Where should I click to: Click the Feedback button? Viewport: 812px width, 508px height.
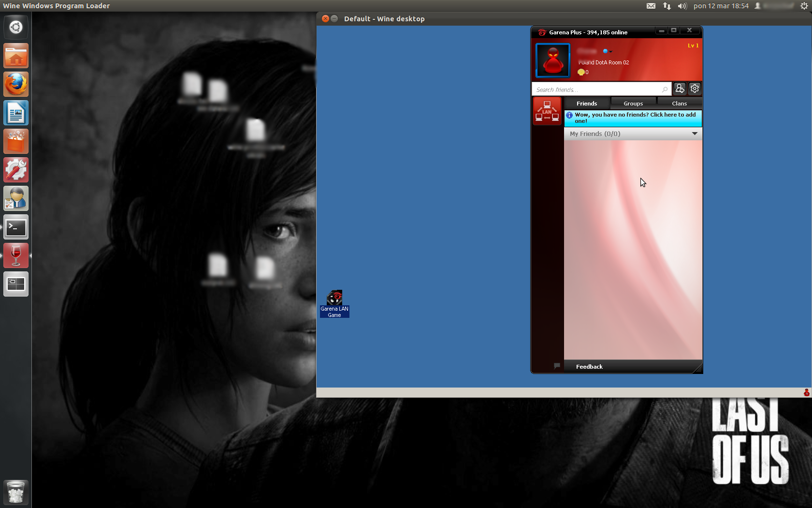tap(589, 367)
